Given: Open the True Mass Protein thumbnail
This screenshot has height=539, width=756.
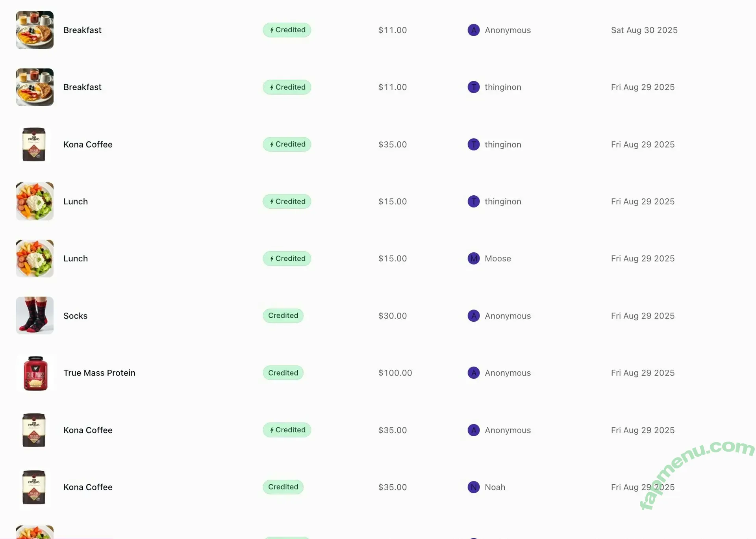Looking at the screenshot, I should (x=35, y=373).
